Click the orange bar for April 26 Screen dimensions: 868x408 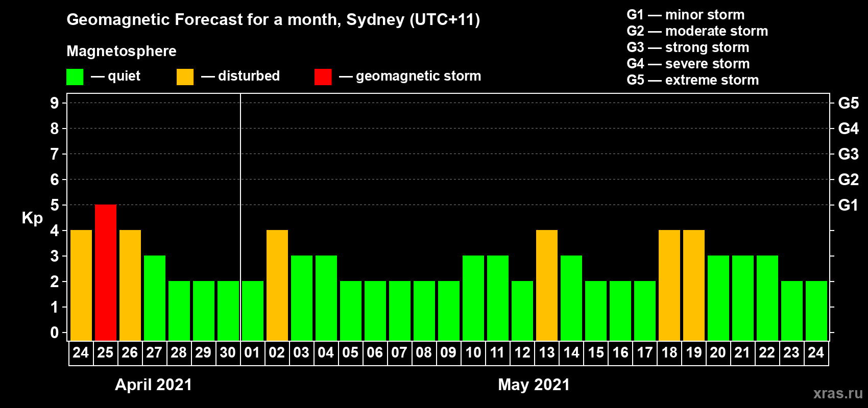[x=130, y=286]
